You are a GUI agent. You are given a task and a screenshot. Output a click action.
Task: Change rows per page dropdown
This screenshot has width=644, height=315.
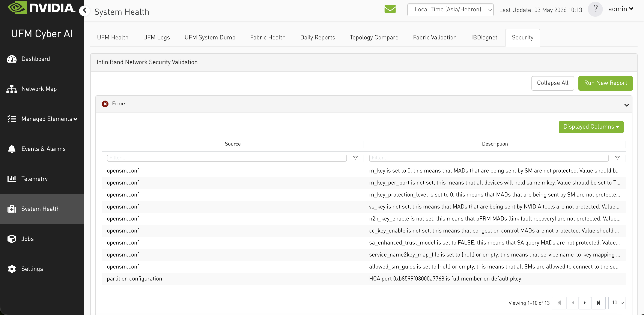click(617, 303)
